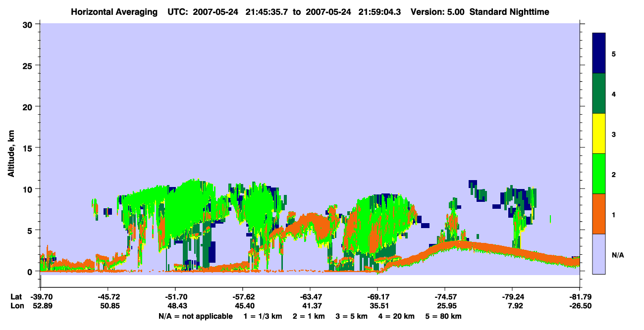The image size is (644, 330).
Task: Click the lavender N/A color bar segment
Action: [599, 254]
